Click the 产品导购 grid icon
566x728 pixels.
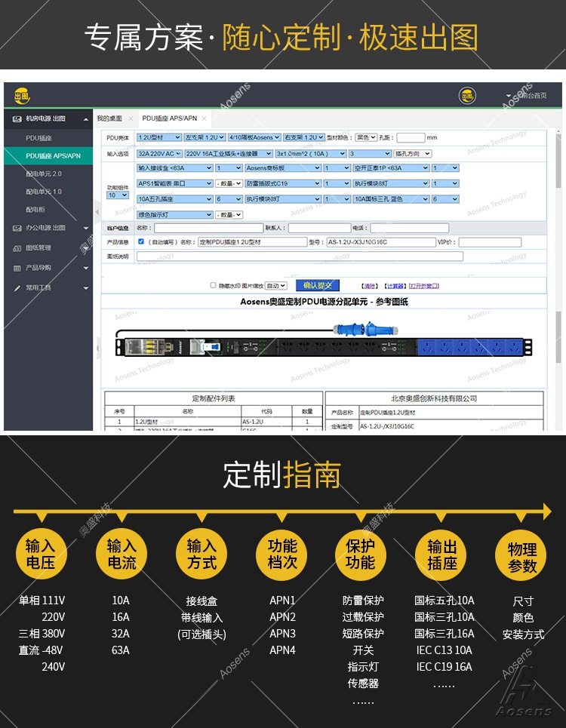pos(17,268)
